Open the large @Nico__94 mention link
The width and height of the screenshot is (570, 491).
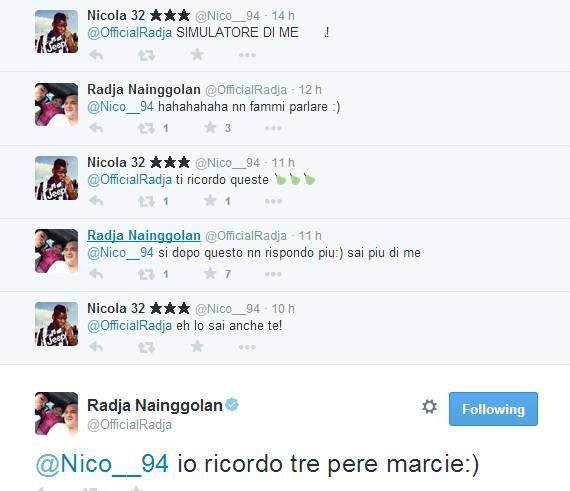point(102,464)
